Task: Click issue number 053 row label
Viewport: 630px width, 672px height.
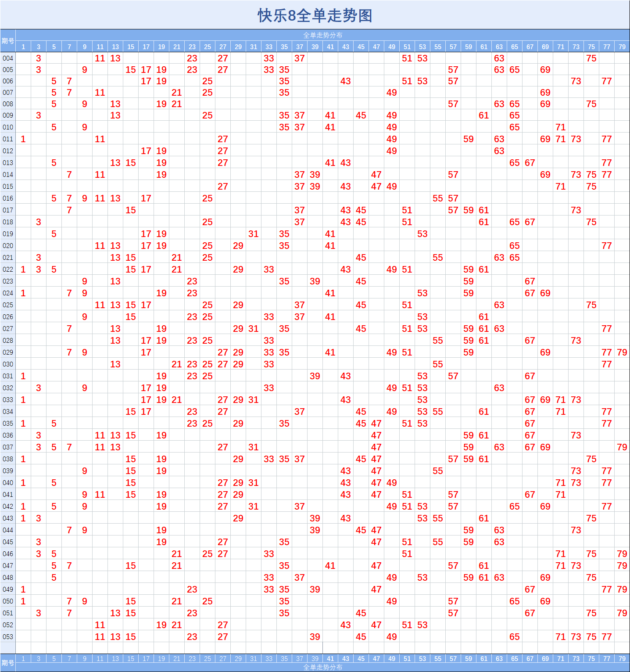Action: [8, 636]
